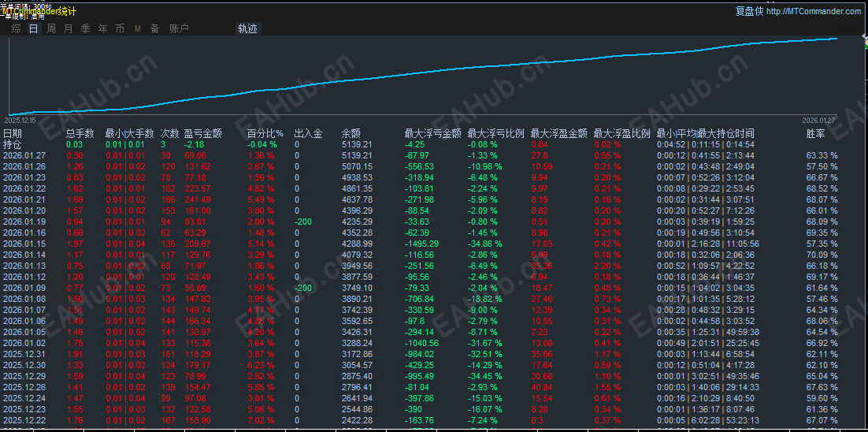Screen dimensions: 868x432
Task: Click the profit amount 223.57
Action: [197, 188]
